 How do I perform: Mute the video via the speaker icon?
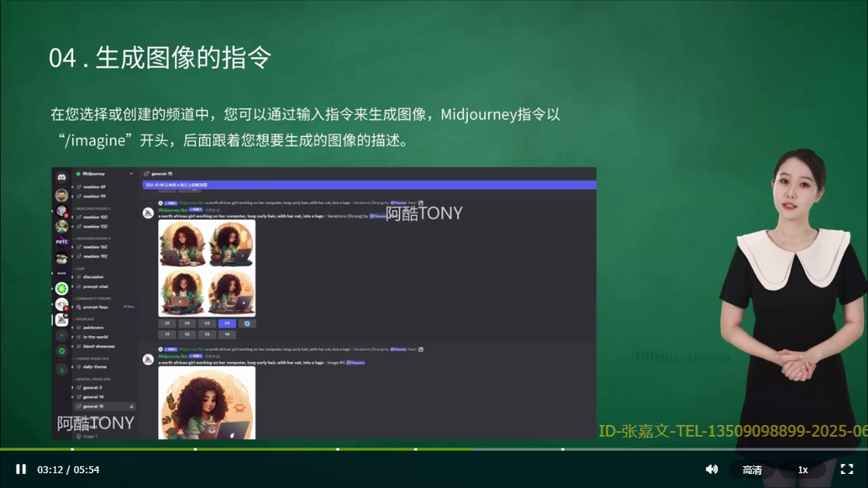(711, 469)
